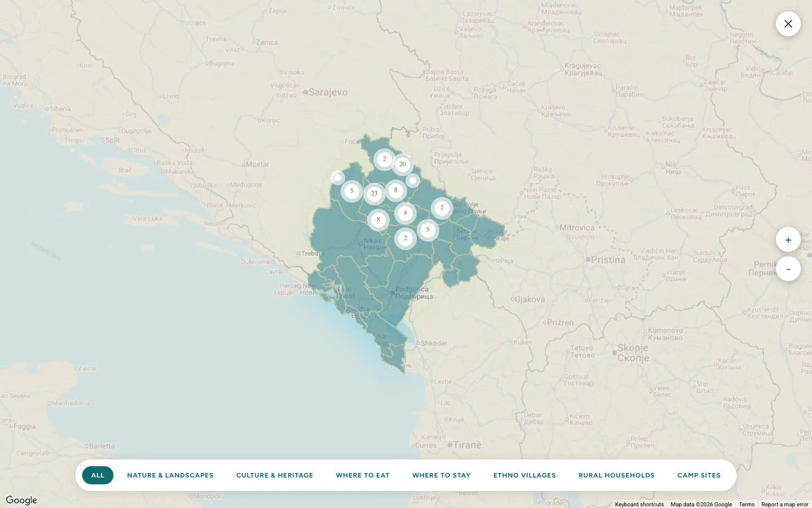This screenshot has width=812, height=508.
Task: Click the Shkodër city label
Action: [x=434, y=343]
